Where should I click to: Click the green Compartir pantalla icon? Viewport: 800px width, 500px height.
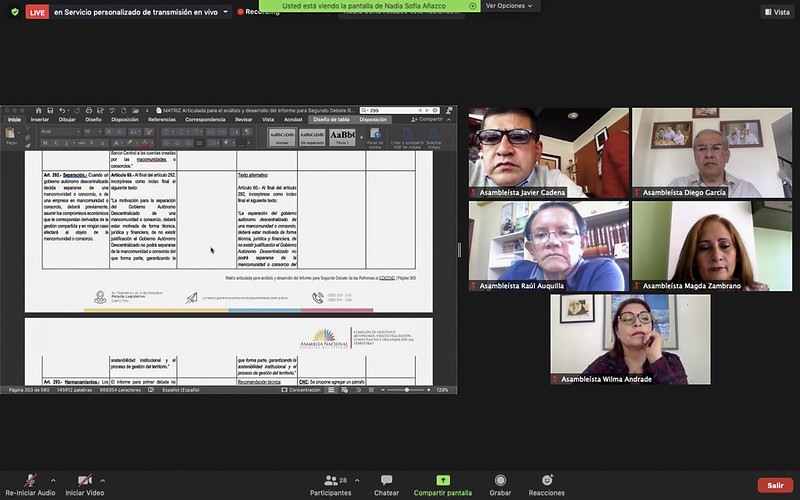point(443,480)
